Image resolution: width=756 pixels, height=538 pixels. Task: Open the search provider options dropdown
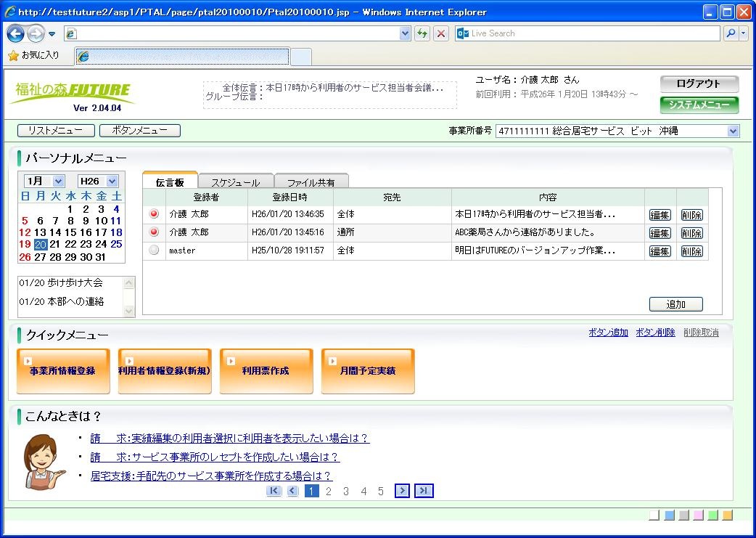tap(744, 33)
